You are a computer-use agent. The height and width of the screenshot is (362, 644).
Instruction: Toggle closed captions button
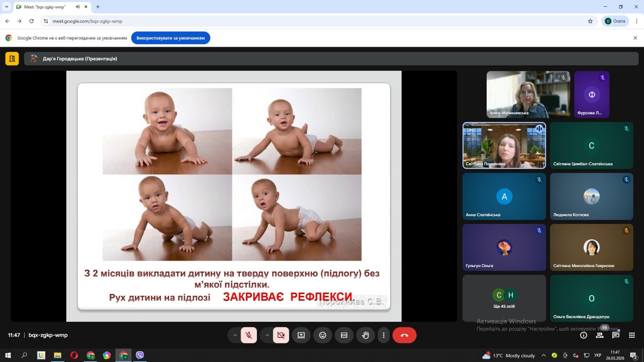[x=344, y=335]
